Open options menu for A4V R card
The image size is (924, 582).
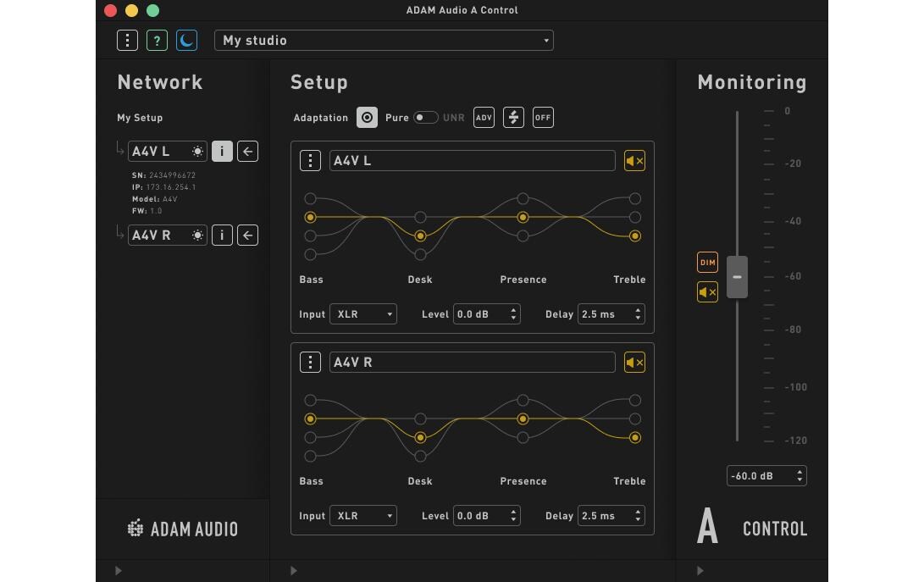pyautogui.click(x=310, y=362)
